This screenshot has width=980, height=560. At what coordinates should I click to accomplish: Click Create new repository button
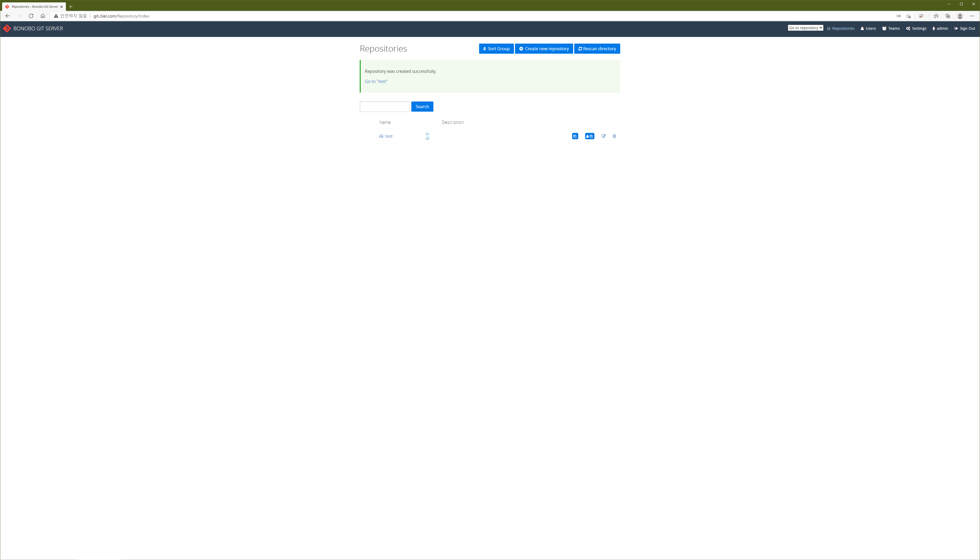tap(544, 49)
